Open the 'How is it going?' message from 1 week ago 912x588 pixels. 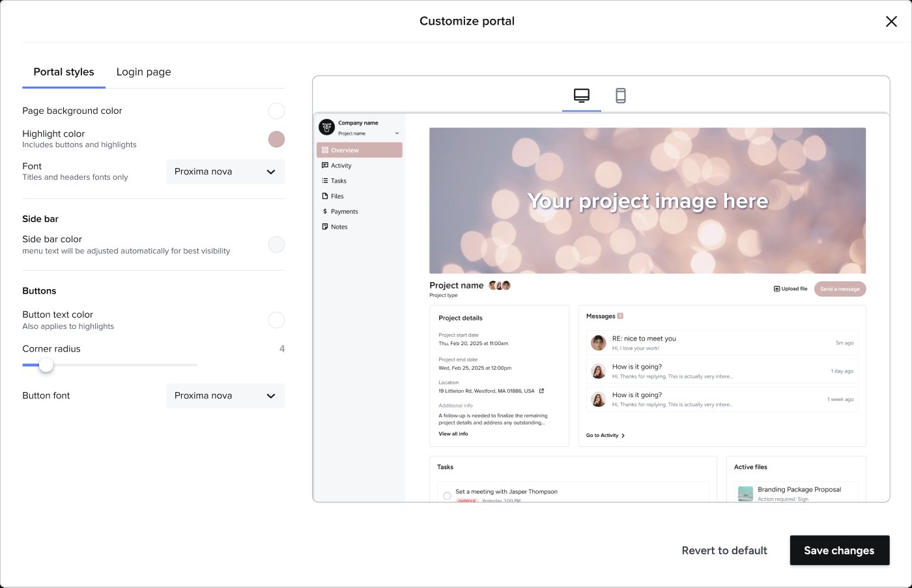pos(722,399)
